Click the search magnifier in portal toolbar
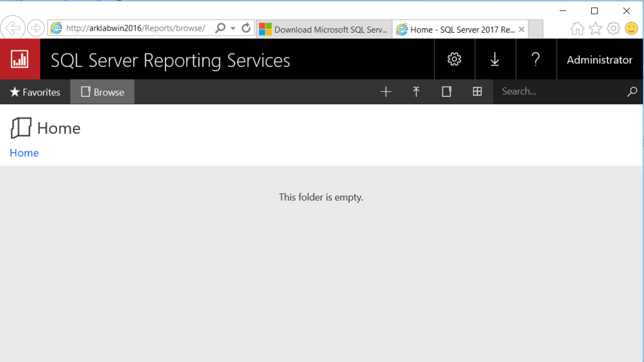Viewport: 644px width, 362px height. coord(632,92)
